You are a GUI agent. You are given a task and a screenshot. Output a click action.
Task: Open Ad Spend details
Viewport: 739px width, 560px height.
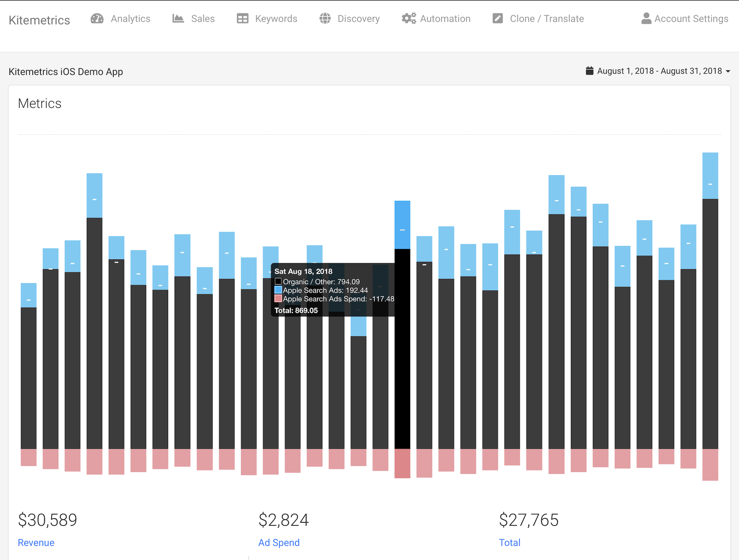pyautogui.click(x=279, y=543)
